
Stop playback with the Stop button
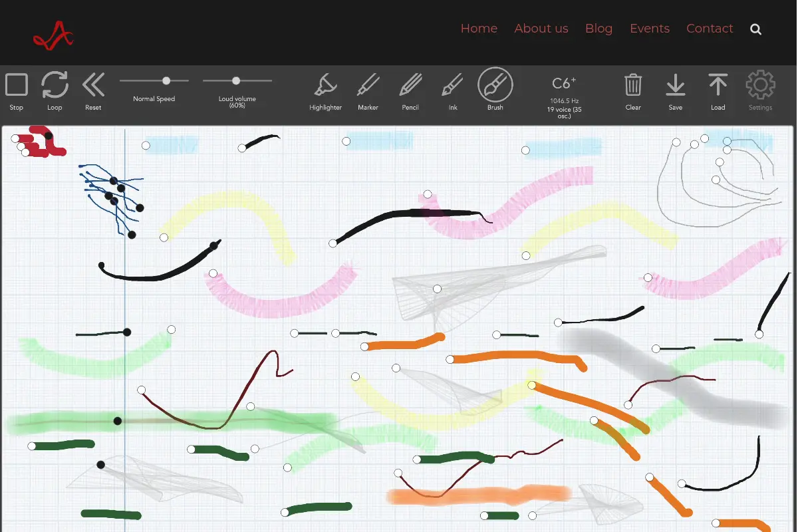pyautogui.click(x=17, y=85)
